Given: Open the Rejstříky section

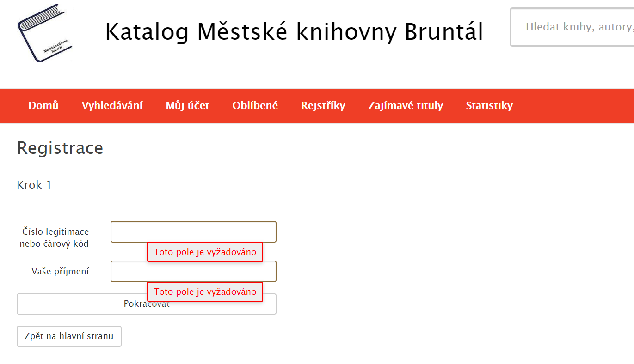Looking at the screenshot, I should pyautogui.click(x=323, y=105).
